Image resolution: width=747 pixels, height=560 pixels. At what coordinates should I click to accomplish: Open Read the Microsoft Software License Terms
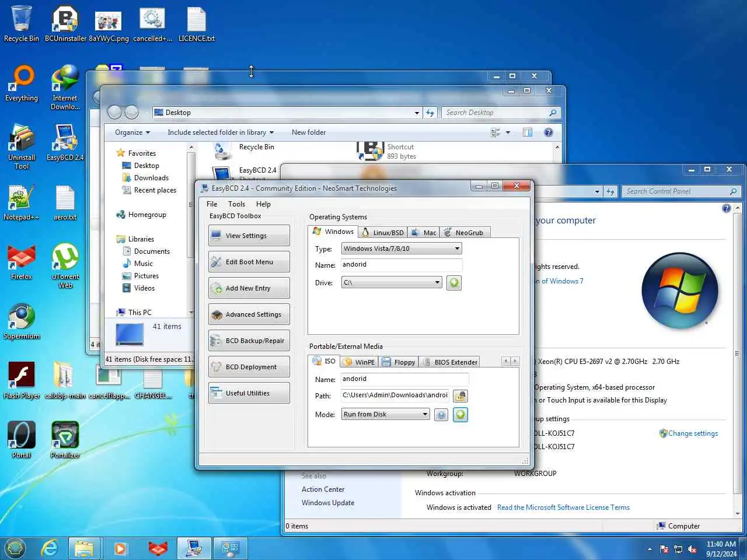(x=563, y=508)
